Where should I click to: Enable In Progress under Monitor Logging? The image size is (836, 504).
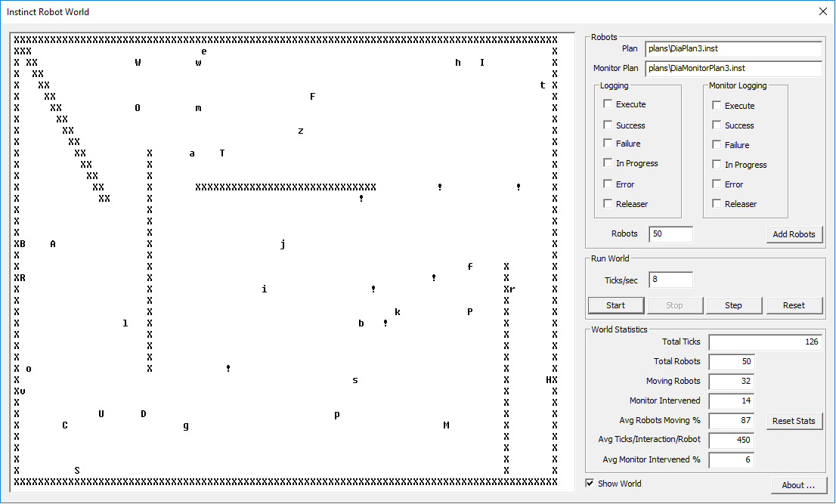(x=717, y=165)
